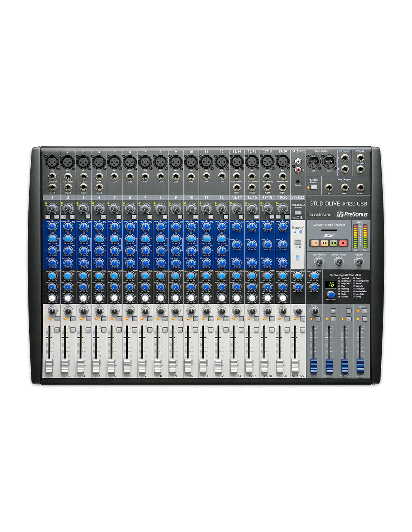Click AFL on the MON 1 strip
The width and height of the screenshot is (412, 532).
tap(333, 311)
